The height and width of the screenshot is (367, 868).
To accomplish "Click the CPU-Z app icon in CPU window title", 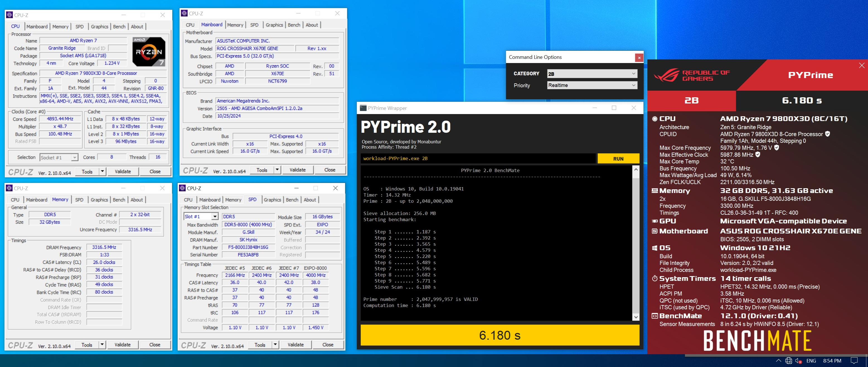I will [9, 15].
